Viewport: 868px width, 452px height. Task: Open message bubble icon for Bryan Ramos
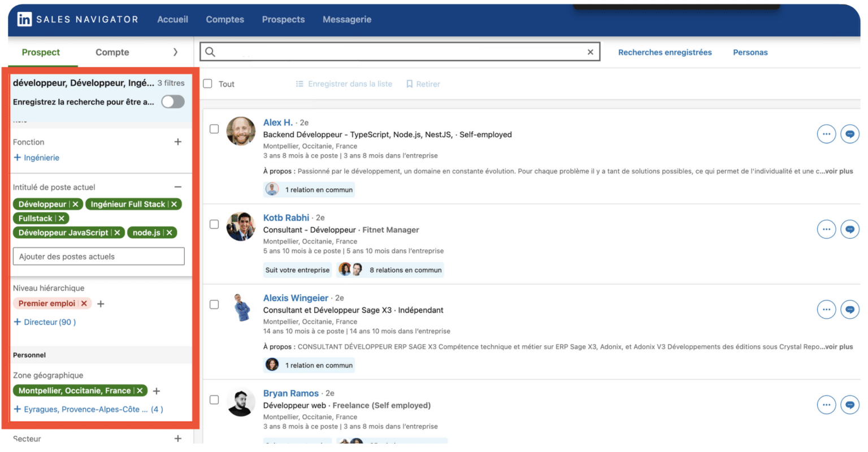850,405
